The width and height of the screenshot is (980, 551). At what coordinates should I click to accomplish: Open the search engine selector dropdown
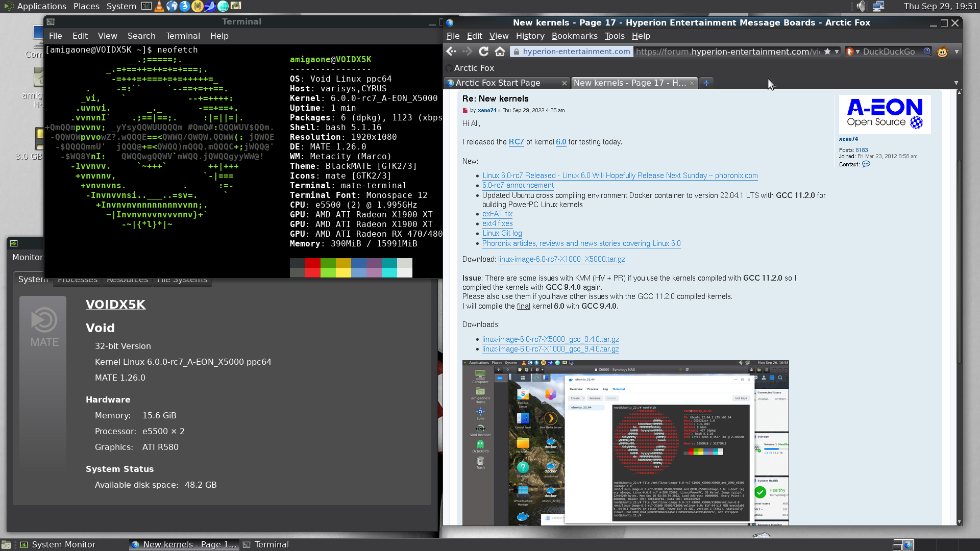[852, 52]
